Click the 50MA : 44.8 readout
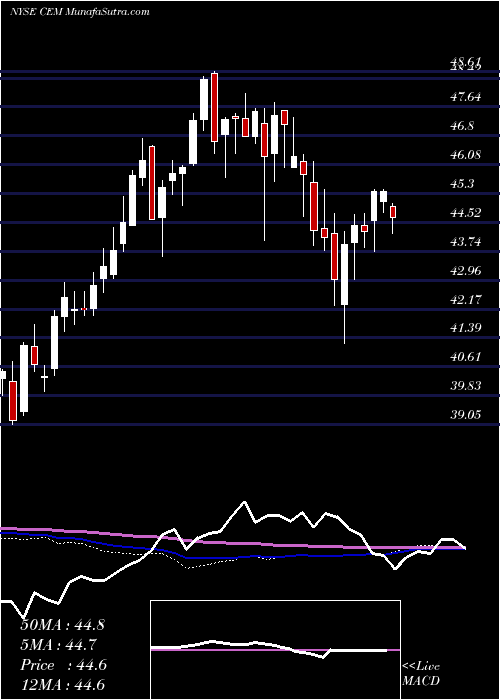Image resolution: width=500 pixels, height=700 pixels. [62, 625]
